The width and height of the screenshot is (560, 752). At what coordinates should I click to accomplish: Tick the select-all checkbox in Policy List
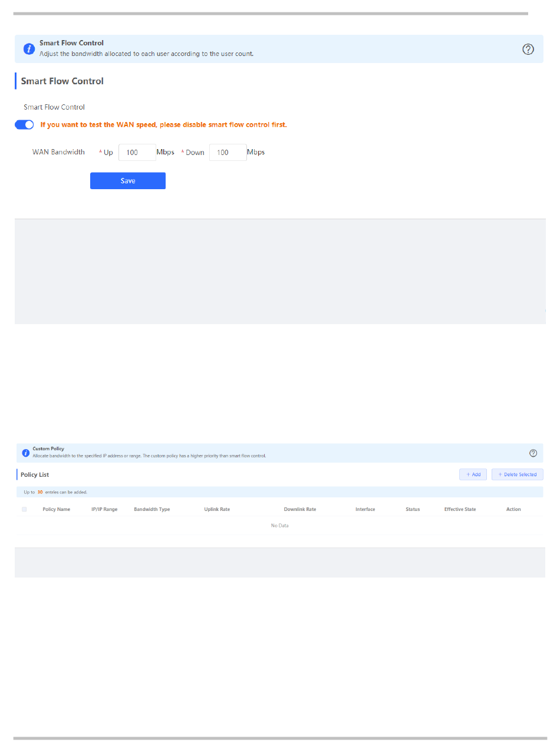[24, 509]
